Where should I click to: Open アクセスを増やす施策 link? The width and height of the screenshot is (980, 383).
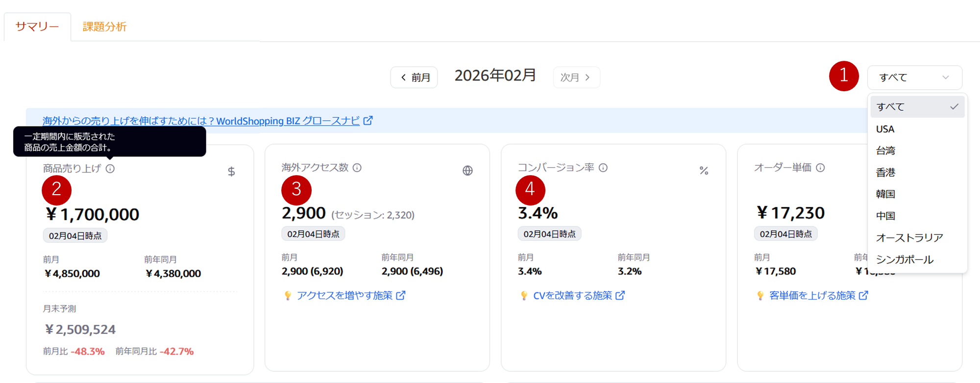pyautogui.click(x=344, y=295)
